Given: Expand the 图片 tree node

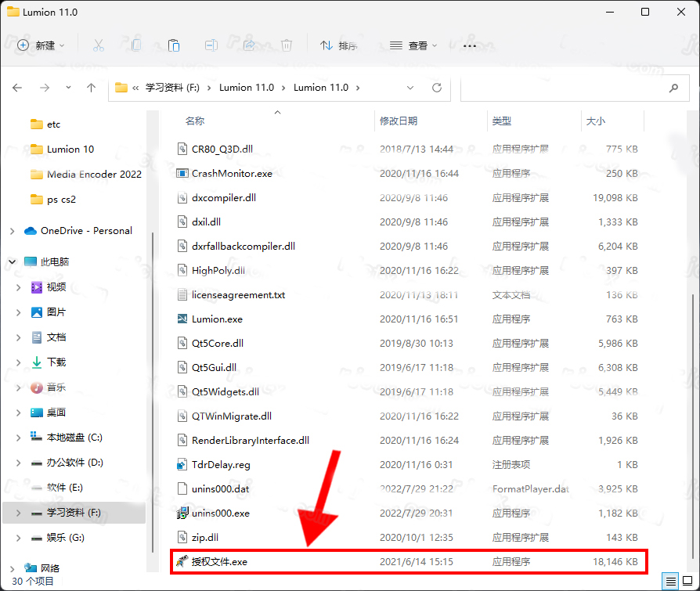Looking at the screenshot, I should pos(18,312).
